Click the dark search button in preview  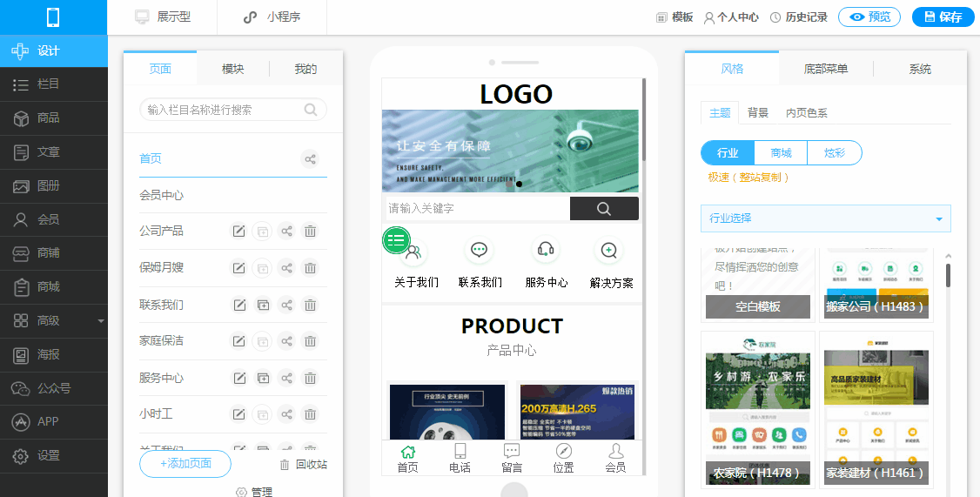click(604, 208)
